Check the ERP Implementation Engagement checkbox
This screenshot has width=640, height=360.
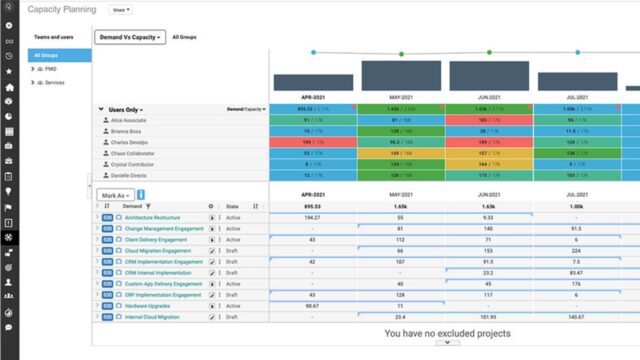coord(119,295)
